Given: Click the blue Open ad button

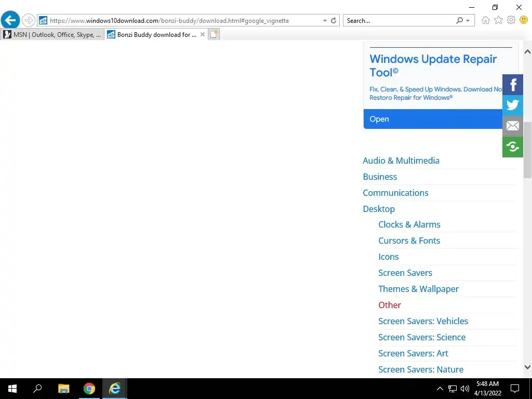Looking at the screenshot, I should point(433,119).
